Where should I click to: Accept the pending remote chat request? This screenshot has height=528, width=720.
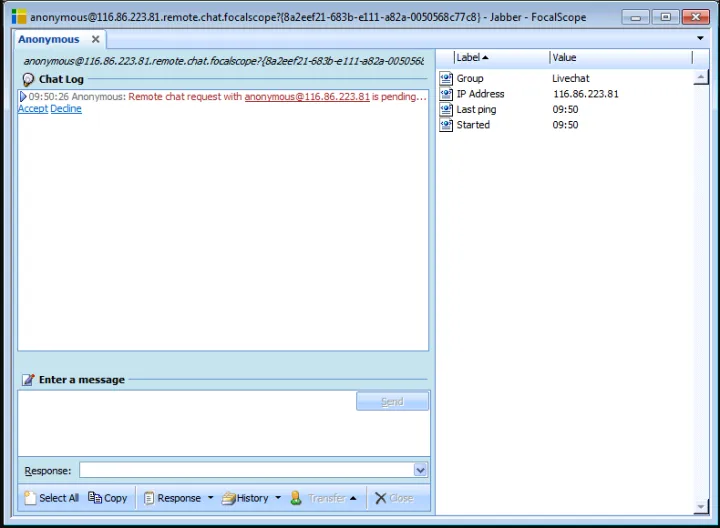point(33,109)
